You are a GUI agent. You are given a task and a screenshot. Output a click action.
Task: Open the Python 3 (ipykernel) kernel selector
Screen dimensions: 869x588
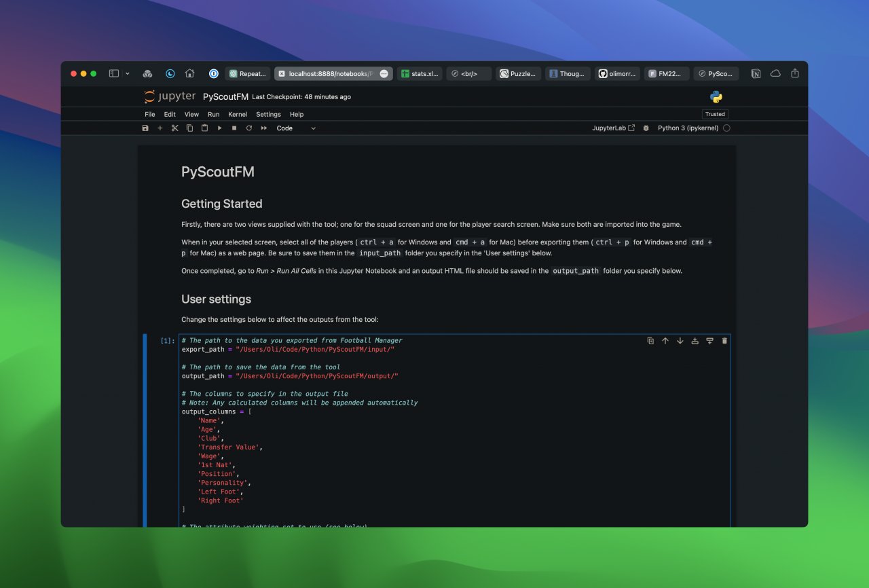688,128
